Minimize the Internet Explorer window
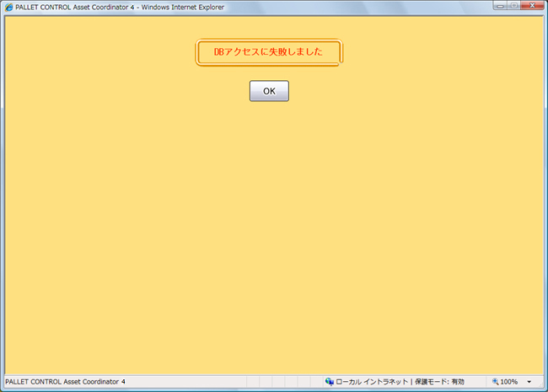 click(500, 6)
